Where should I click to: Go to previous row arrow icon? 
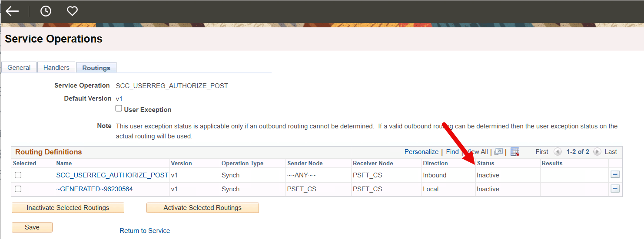(x=558, y=152)
